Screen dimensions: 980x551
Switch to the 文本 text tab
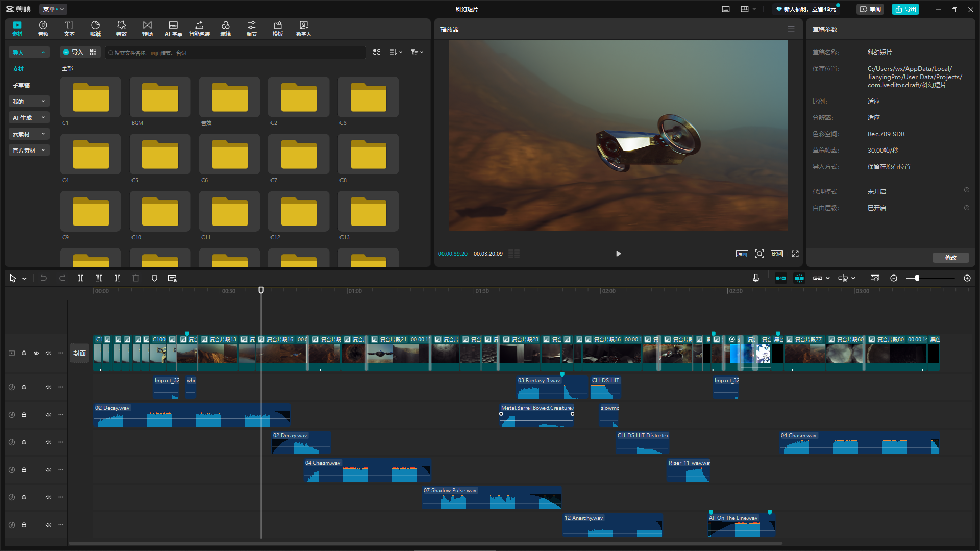[x=69, y=29]
